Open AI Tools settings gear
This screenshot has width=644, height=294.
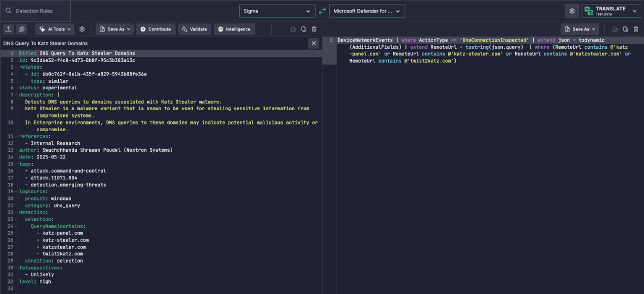82,29
